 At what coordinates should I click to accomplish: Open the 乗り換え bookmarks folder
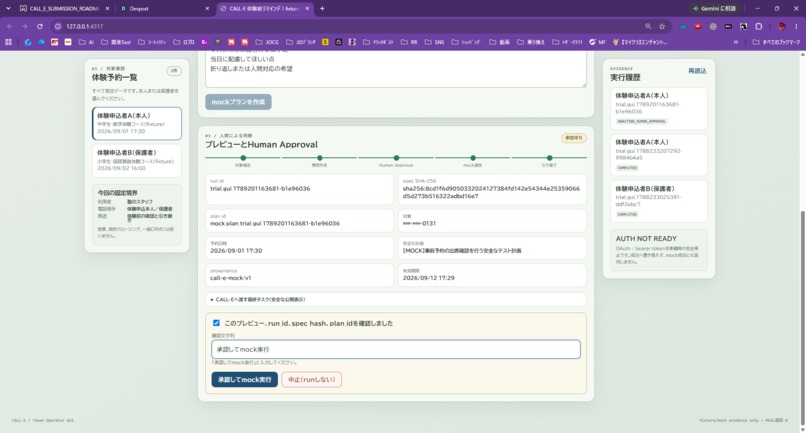tap(531, 42)
